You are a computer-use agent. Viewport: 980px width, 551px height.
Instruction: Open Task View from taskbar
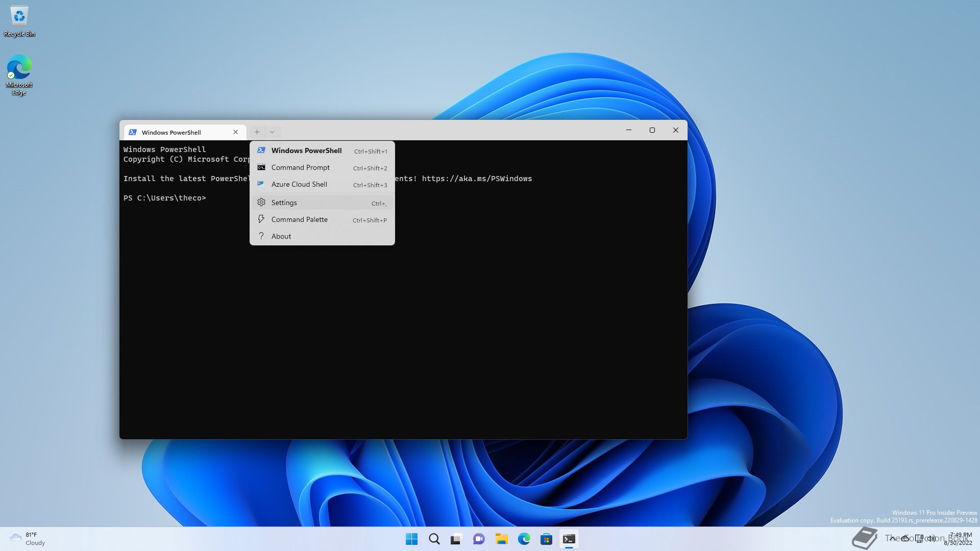tap(456, 539)
